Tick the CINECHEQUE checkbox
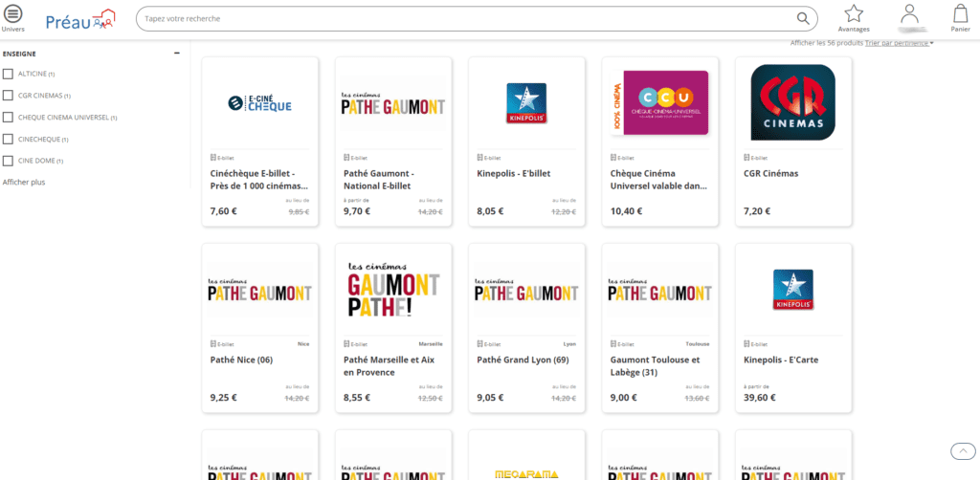 click(x=8, y=140)
